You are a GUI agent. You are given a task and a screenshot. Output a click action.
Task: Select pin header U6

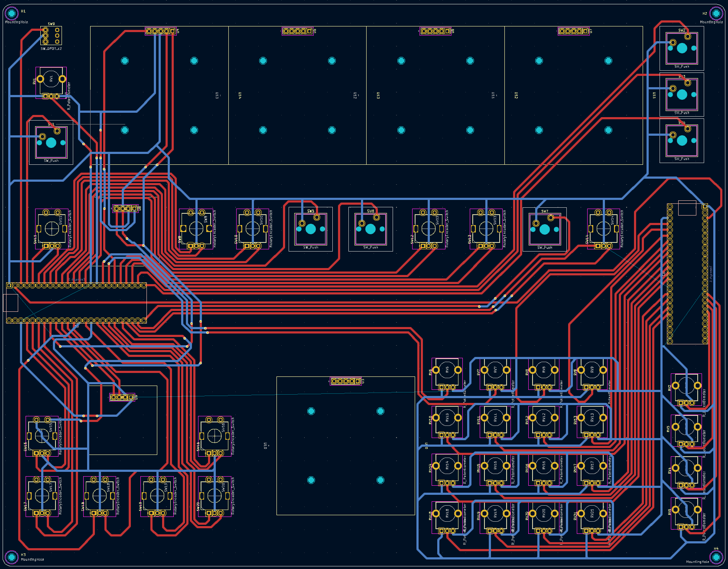click(435, 31)
